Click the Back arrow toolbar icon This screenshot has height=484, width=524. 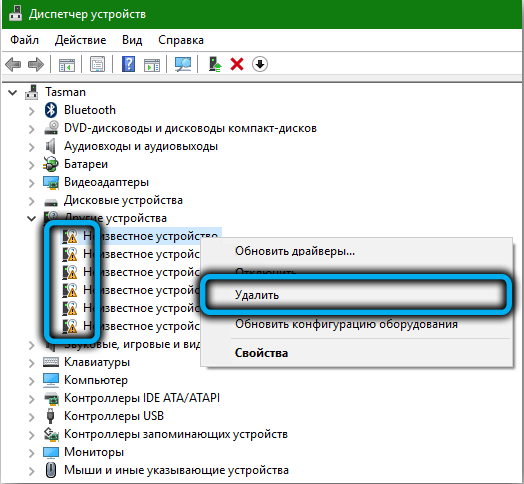pyautogui.click(x=13, y=64)
